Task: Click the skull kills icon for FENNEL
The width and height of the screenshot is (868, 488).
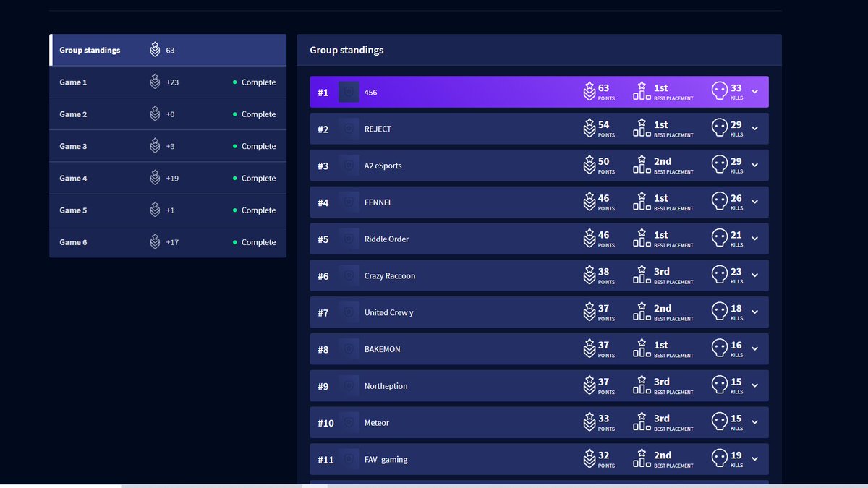Action: click(x=719, y=202)
